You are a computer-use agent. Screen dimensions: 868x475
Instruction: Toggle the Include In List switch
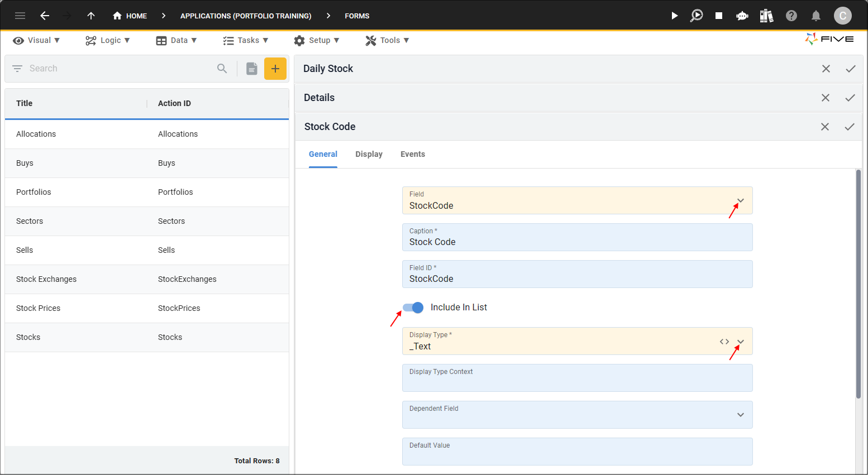point(413,308)
